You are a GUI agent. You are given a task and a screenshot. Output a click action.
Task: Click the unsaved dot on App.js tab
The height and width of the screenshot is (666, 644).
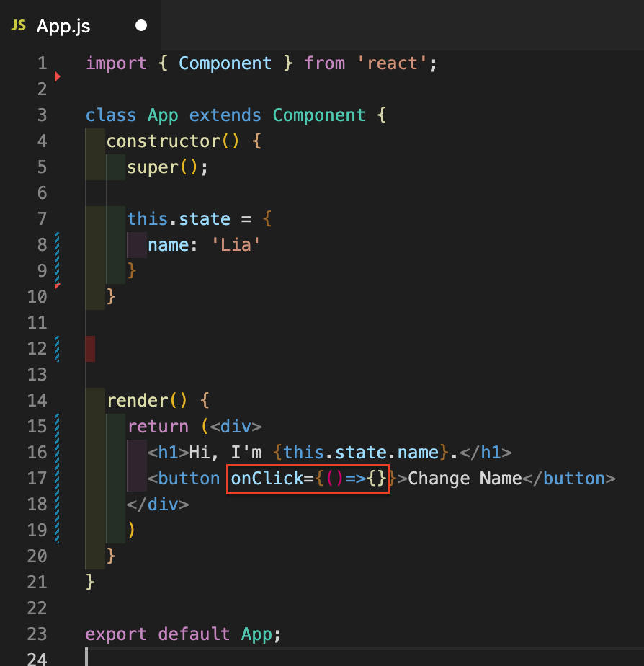point(141,25)
